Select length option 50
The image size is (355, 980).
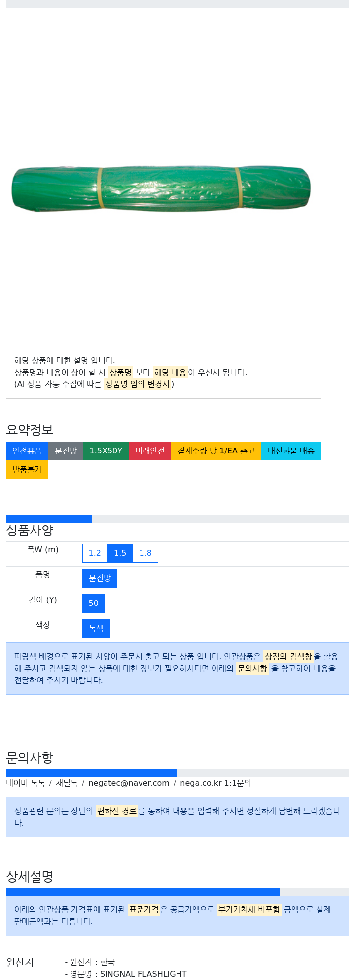[94, 603]
